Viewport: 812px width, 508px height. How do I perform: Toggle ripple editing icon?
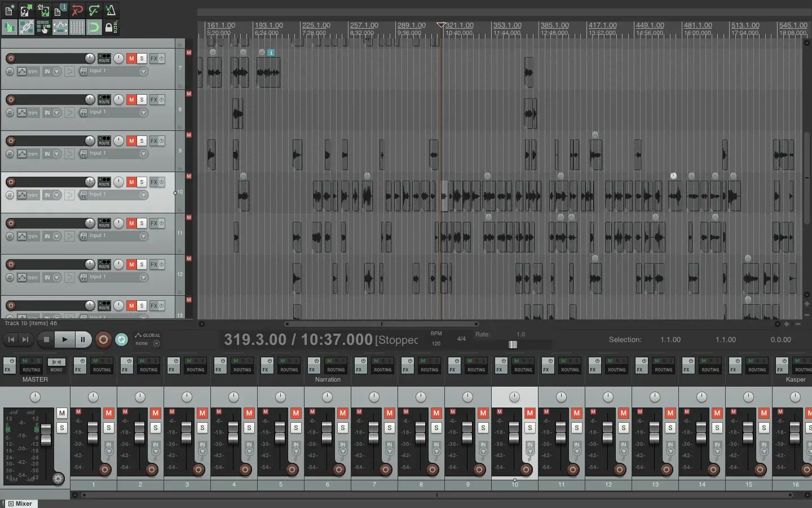coord(43,27)
